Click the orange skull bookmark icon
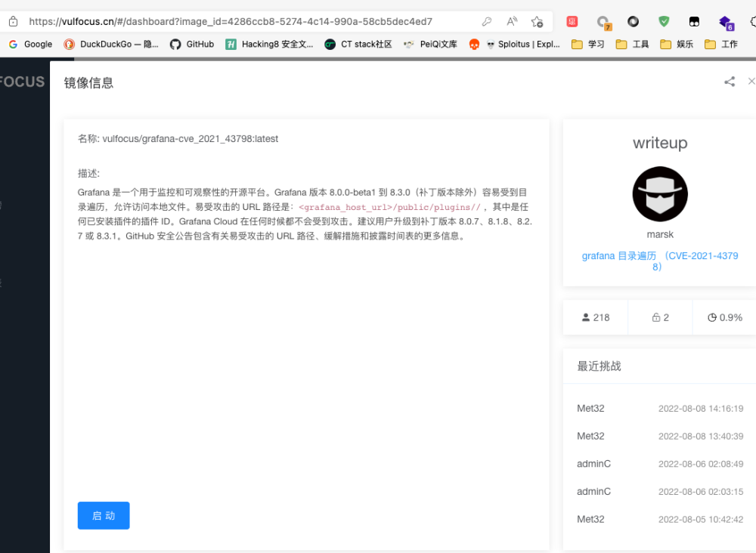Image resolution: width=756 pixels, height=553 pixels. pos(474,45)
